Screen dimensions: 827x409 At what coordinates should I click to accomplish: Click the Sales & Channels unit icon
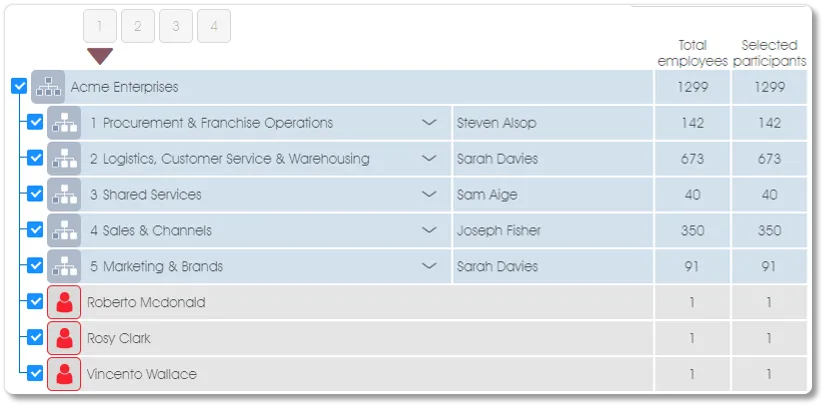64,231
